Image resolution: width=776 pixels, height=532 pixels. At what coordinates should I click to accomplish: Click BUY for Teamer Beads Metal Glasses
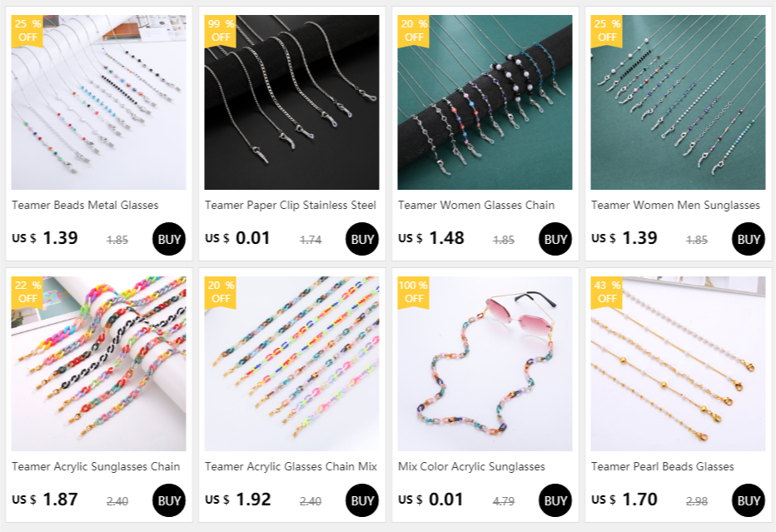169,239
